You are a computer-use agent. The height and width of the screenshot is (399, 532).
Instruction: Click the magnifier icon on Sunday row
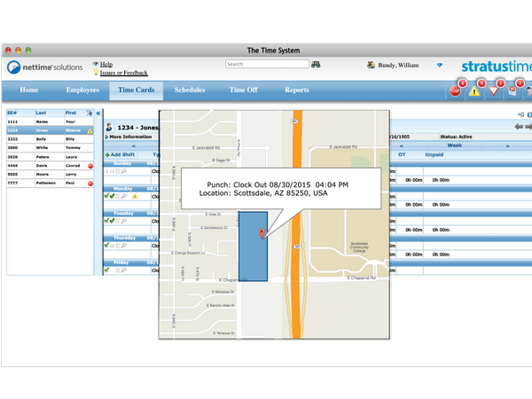(124, 171)
